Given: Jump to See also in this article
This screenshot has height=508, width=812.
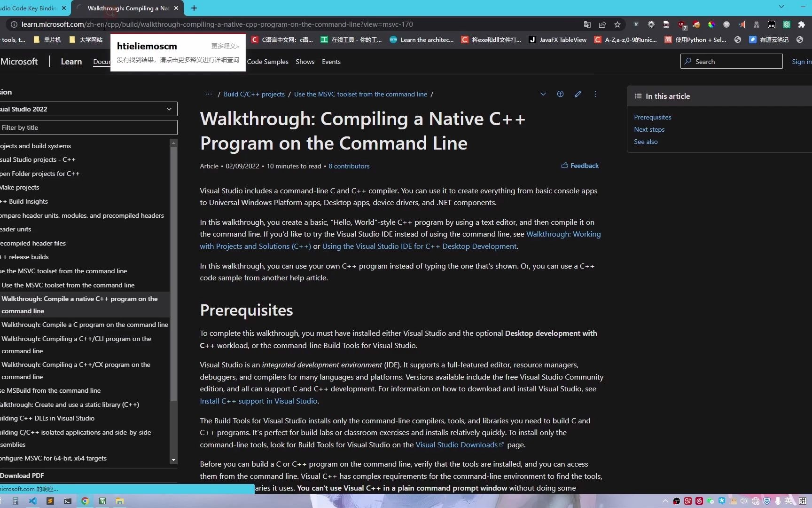Looking at the screenshot, I should pos(646,142).
